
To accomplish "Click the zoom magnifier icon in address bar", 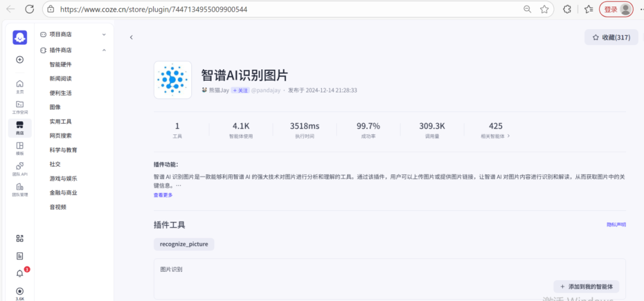I will click(x=527, y=9).
